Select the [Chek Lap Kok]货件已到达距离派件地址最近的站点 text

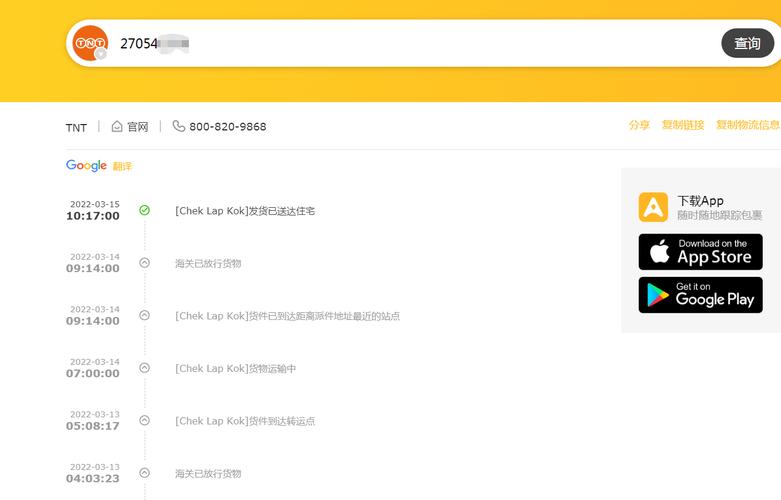coord(287,316)
